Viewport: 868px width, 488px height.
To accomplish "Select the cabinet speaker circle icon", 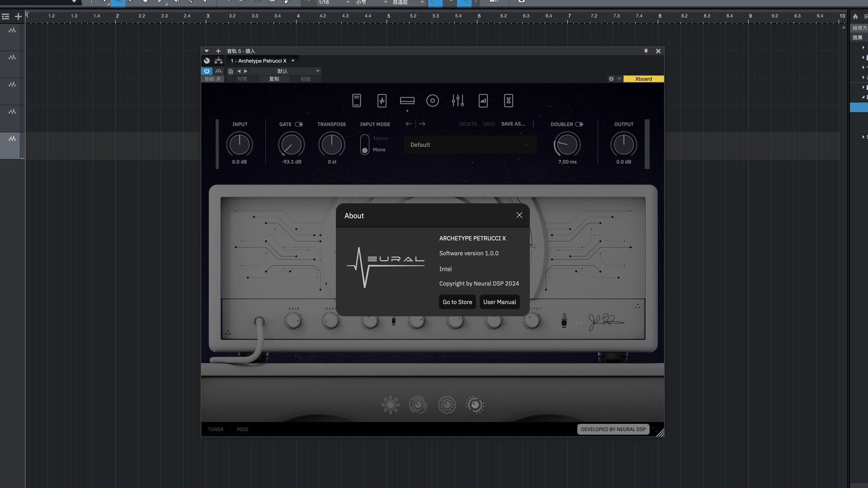I will (x=432, y=100).
